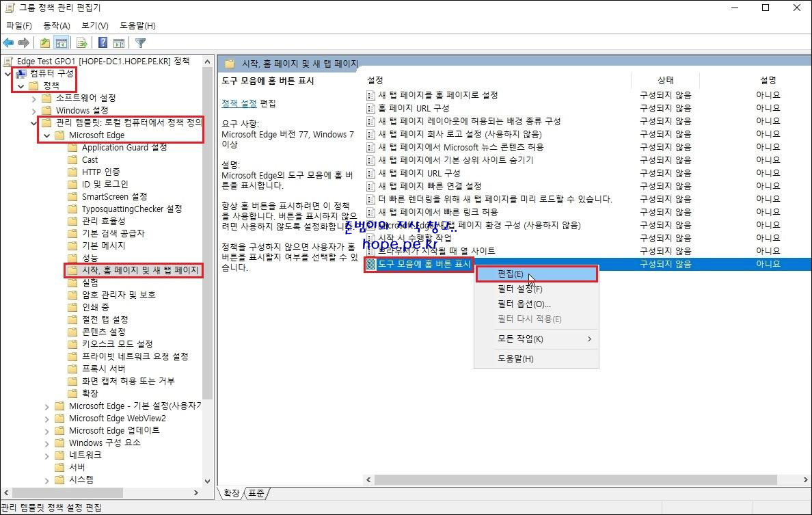This screenshot has height=515, width=812.
Task: Collapse the 정책 node
Action: coord(21,86)
